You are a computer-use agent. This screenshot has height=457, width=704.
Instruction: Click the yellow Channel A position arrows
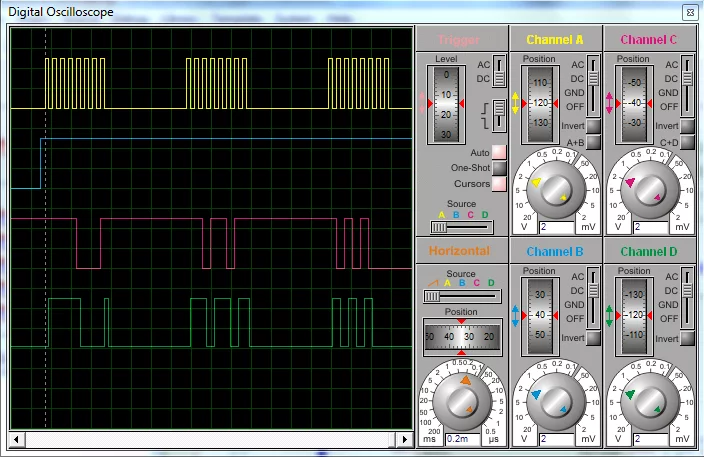[515, 103]
